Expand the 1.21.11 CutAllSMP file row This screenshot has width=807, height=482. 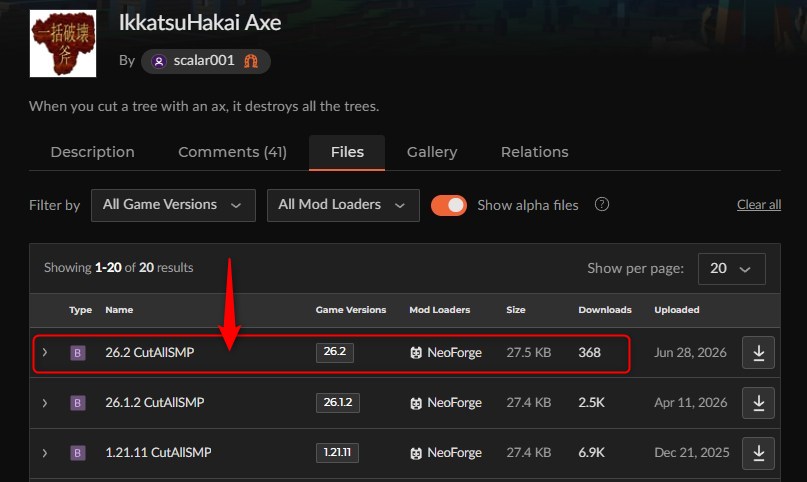coord(45,453)
